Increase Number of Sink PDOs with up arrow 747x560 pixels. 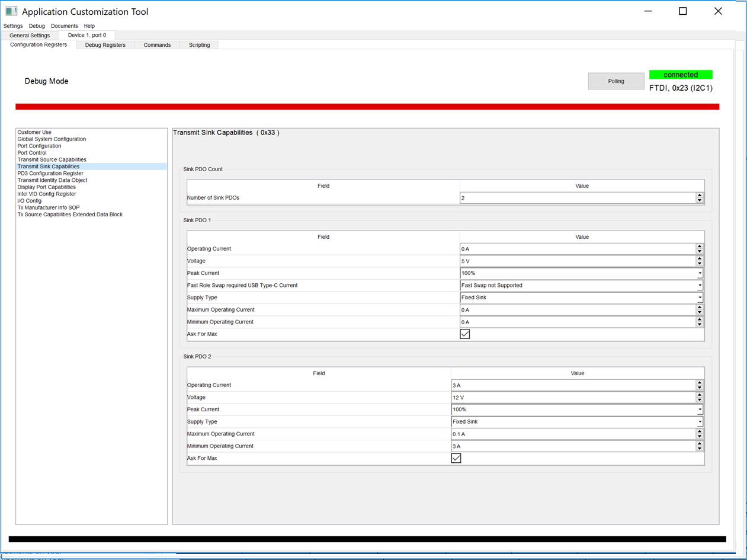pyautogui.click(x=700, y=195)
